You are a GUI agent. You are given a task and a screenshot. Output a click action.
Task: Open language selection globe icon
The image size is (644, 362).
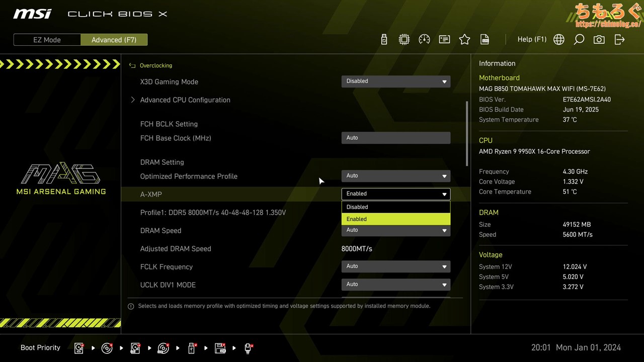(x=558, y=40)
